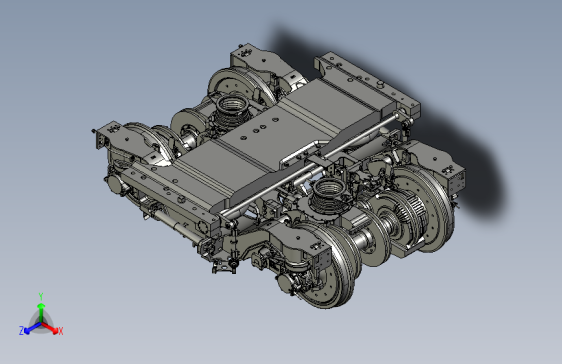The width and height of the screenshot is (562, 364).
Task: Click the blue Z axis arrow
Action: point(33,328)
